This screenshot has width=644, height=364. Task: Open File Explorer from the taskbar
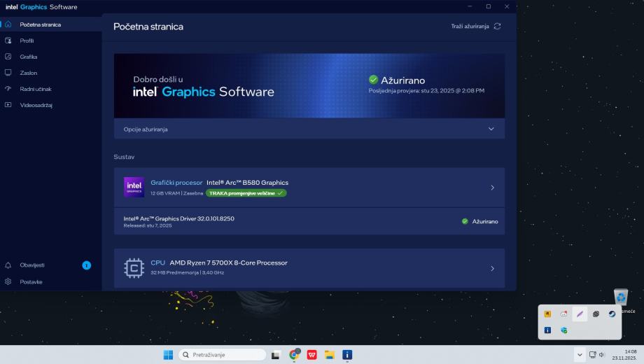[330, 355]
